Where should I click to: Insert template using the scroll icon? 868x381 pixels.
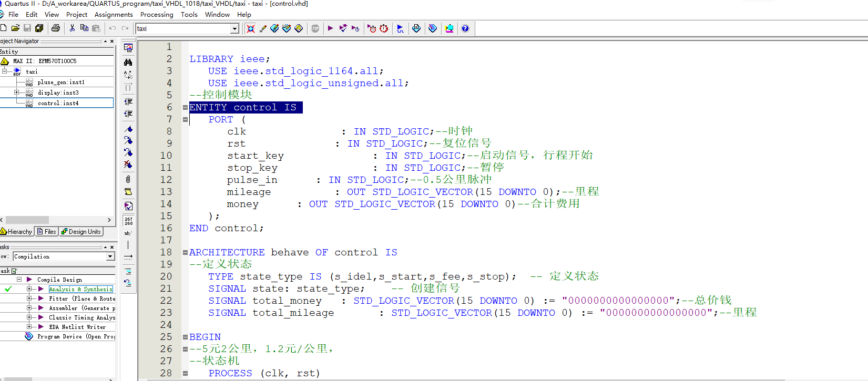coord(128,192)
